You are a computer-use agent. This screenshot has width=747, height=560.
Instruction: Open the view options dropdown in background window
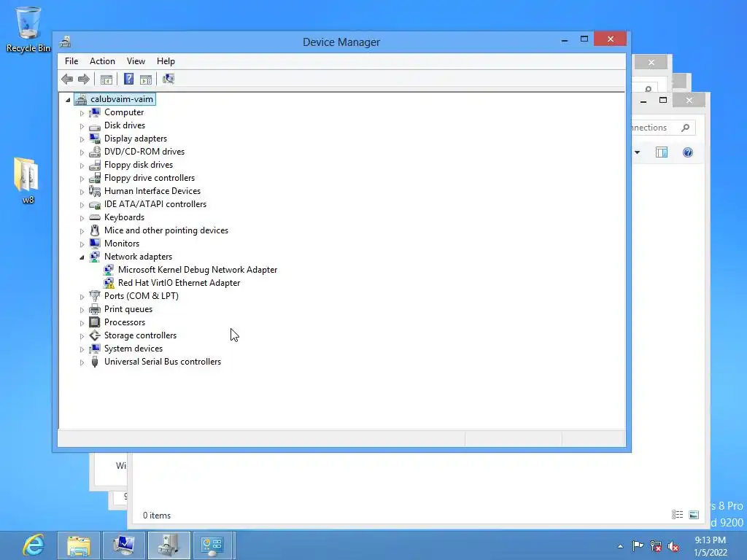pyautogui.click(x=638, y=152)
